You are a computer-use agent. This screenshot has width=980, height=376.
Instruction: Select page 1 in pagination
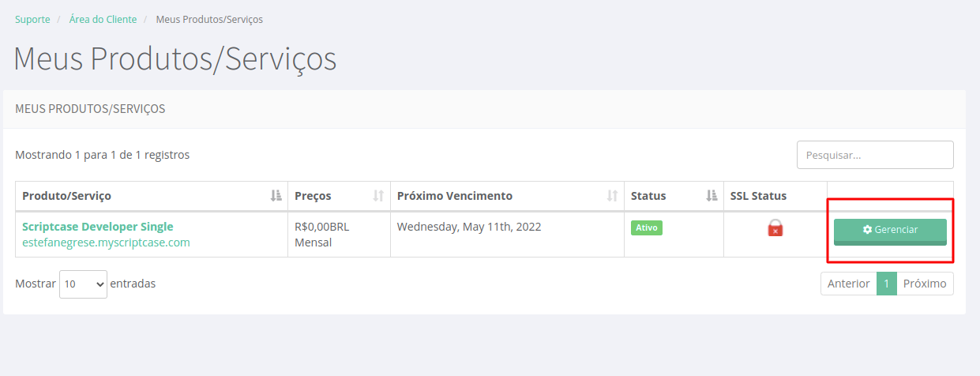[887, 284]
